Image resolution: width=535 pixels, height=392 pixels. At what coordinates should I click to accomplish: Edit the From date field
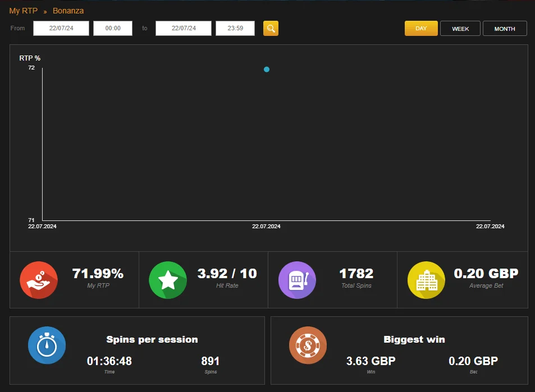tap(61, 28)
